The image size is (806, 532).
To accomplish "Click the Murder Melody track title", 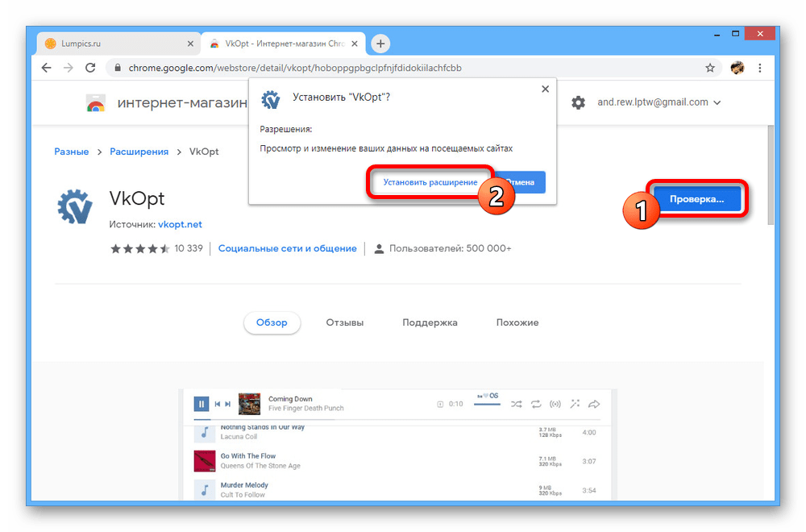I will [x=244, y=484].
